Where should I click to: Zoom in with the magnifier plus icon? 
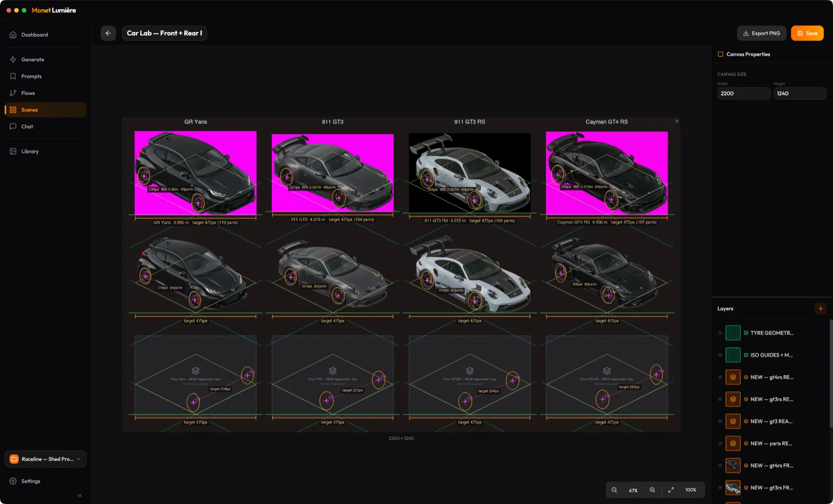[652, 490]
